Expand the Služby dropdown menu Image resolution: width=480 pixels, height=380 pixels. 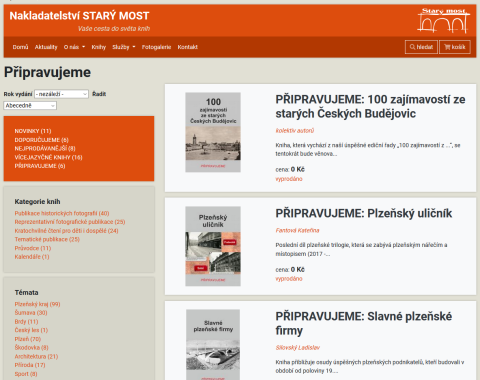pos(124,47)
